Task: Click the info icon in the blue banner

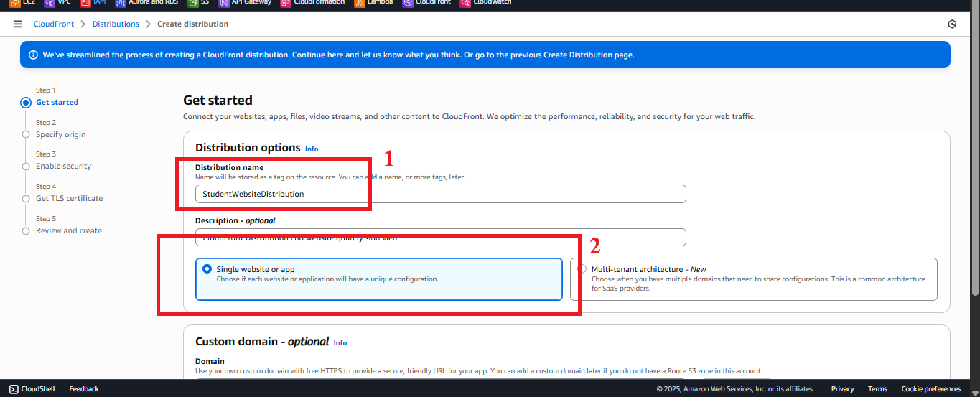Action: point(33,55)
